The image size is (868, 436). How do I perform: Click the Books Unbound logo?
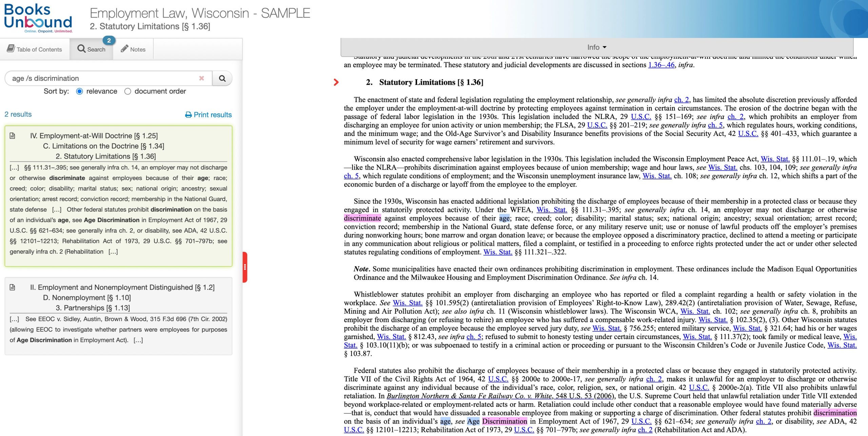38,18
